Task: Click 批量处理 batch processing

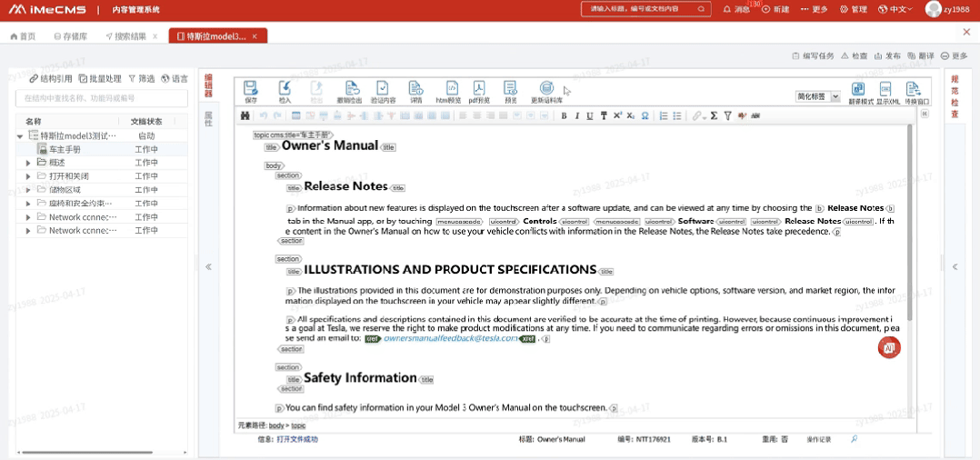Action: pyautogui.click(x=100, y=79)
